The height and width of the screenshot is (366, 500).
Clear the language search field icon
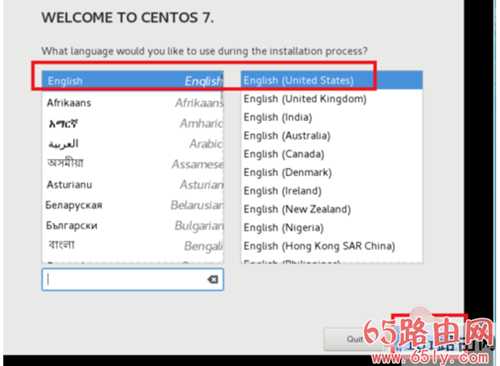click(212, 279)
